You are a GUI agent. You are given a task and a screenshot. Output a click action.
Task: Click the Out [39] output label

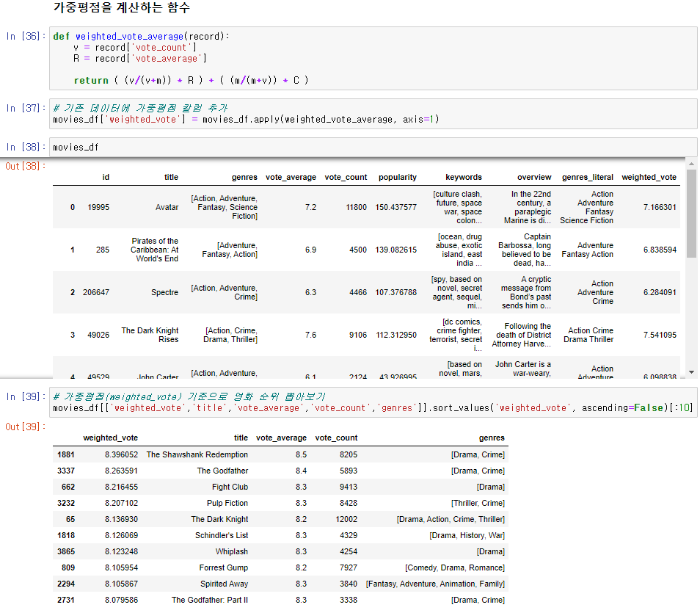26,427
